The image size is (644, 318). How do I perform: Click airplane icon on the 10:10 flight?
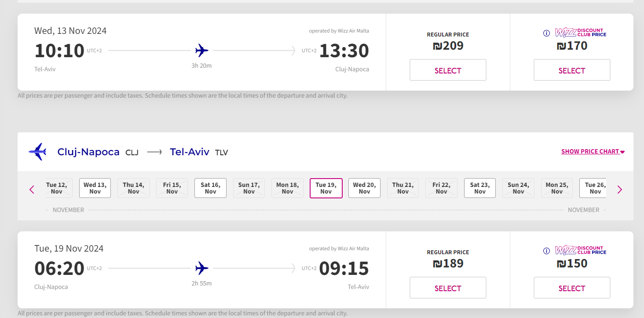[201, 51]
